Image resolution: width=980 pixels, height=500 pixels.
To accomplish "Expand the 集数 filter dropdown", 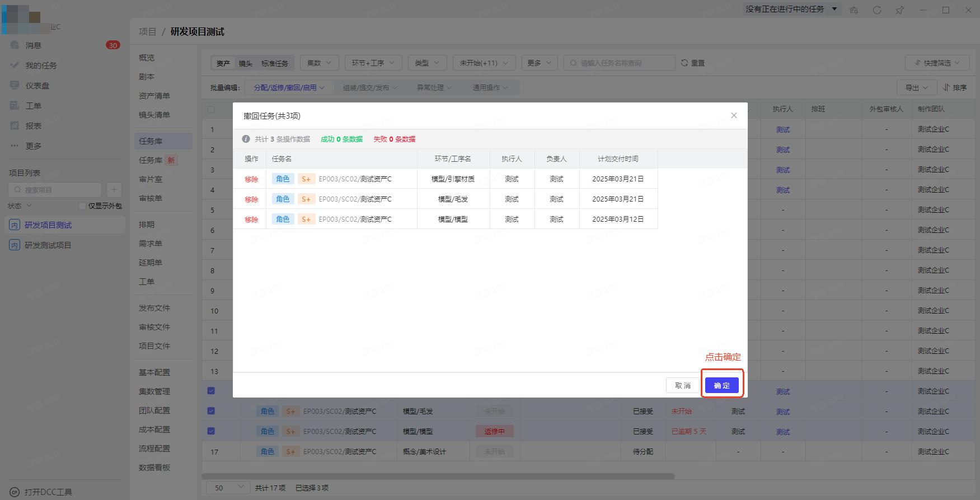I will coord(319,63).
